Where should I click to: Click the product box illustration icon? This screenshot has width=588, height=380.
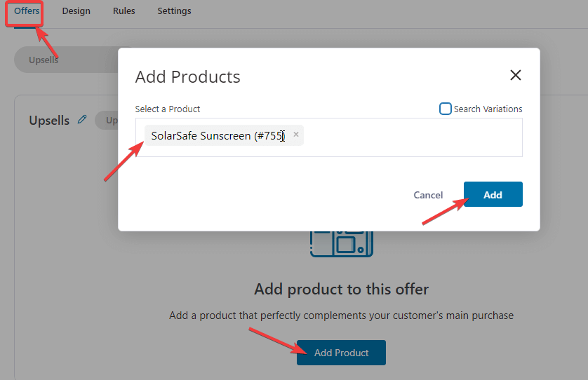(x=341, y=244)
